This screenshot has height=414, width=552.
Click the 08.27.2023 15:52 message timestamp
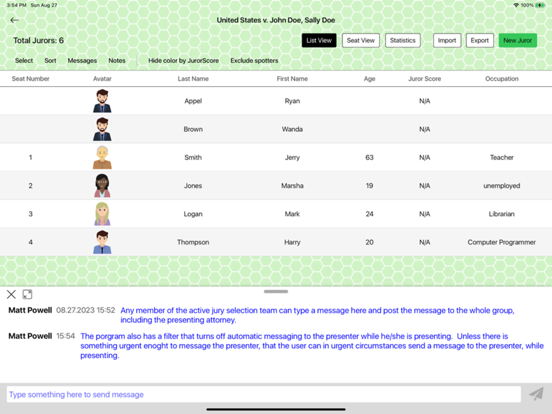[86, 310]
